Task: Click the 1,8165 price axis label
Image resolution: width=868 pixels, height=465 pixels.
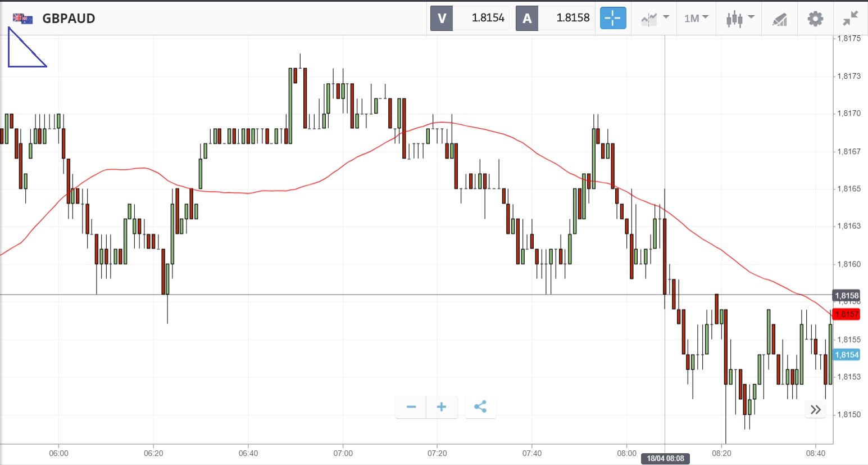Action: [848, 188]
